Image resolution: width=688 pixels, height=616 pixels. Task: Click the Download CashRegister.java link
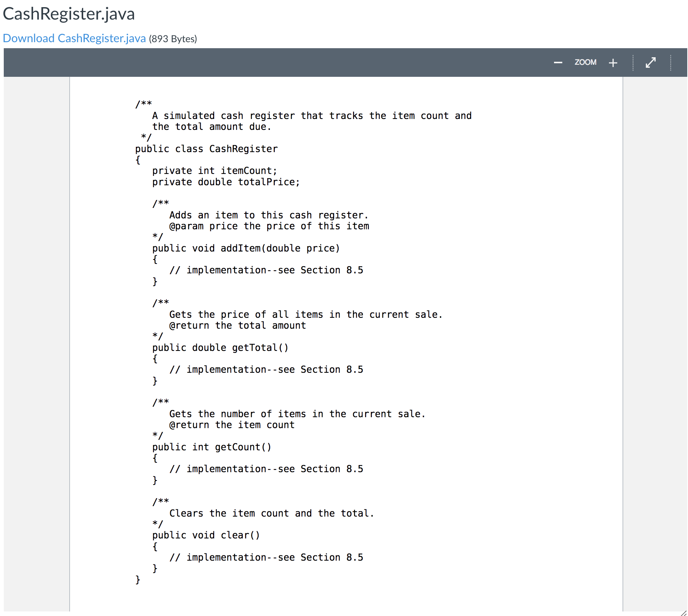click(74, 38)
